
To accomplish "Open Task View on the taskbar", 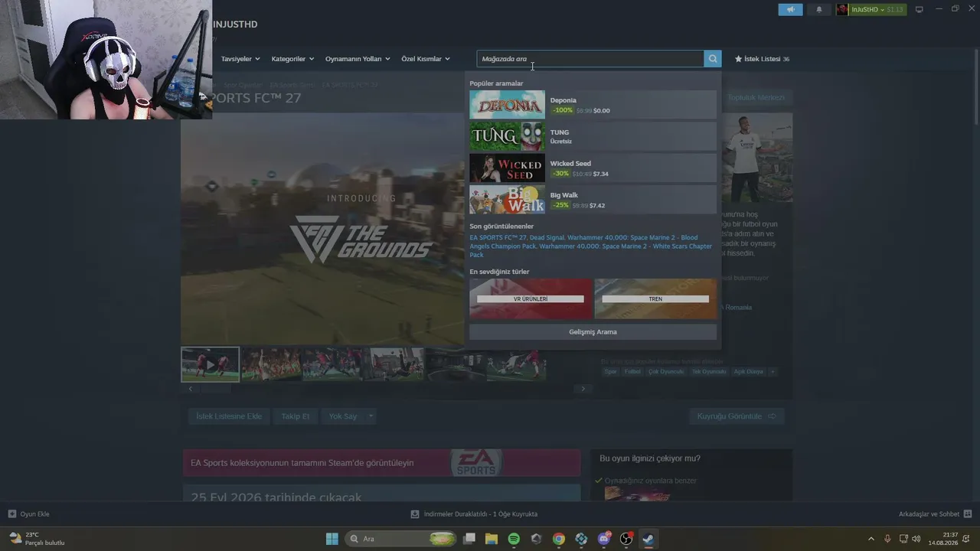I will tap(469, 539).
